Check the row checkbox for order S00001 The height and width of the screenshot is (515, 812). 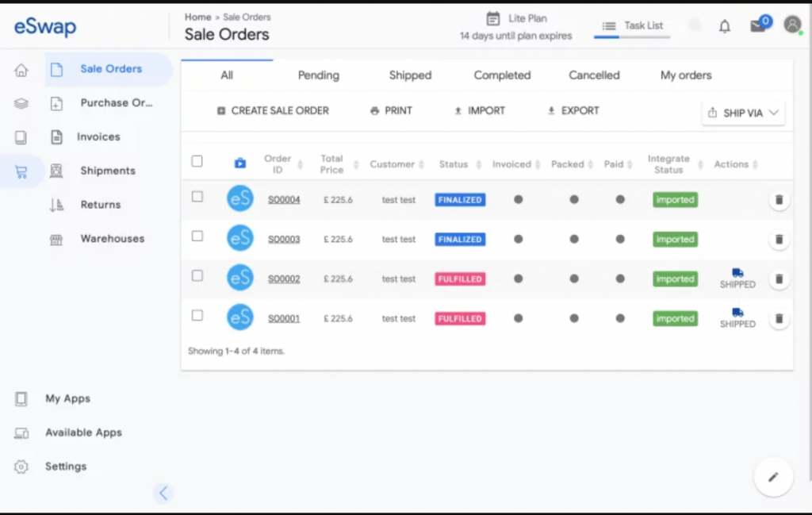[x=197, y=317]
